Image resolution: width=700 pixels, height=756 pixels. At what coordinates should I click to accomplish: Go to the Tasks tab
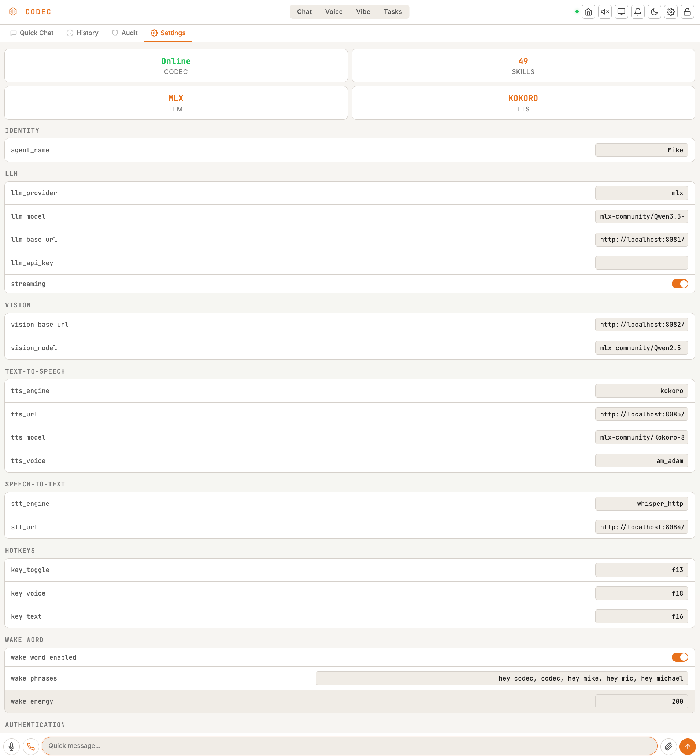click(393, 12)
